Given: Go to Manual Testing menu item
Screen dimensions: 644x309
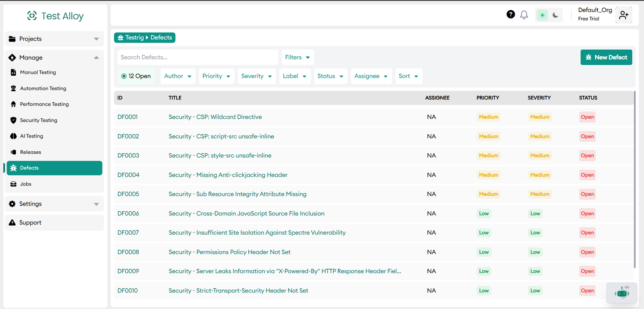Looking at the screenshot, I should [x=54, y=72].
